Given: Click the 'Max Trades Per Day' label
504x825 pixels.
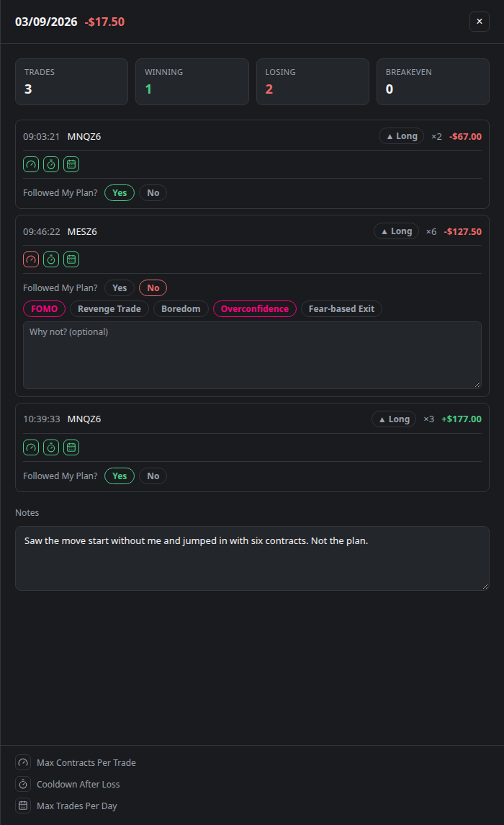Looking at the screenshot, I should (77, 806).
